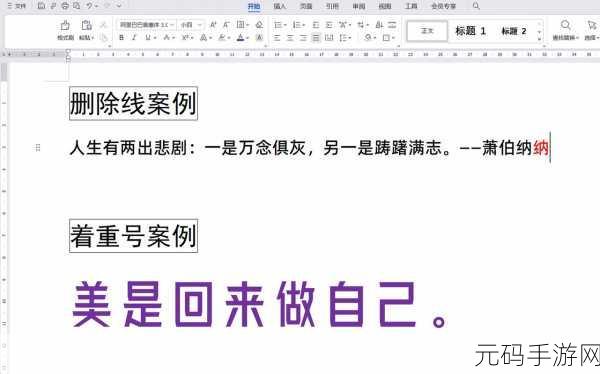The image size is (600, 374).
Task: Toggle Underline formatting
Action: tap(147, 38)
